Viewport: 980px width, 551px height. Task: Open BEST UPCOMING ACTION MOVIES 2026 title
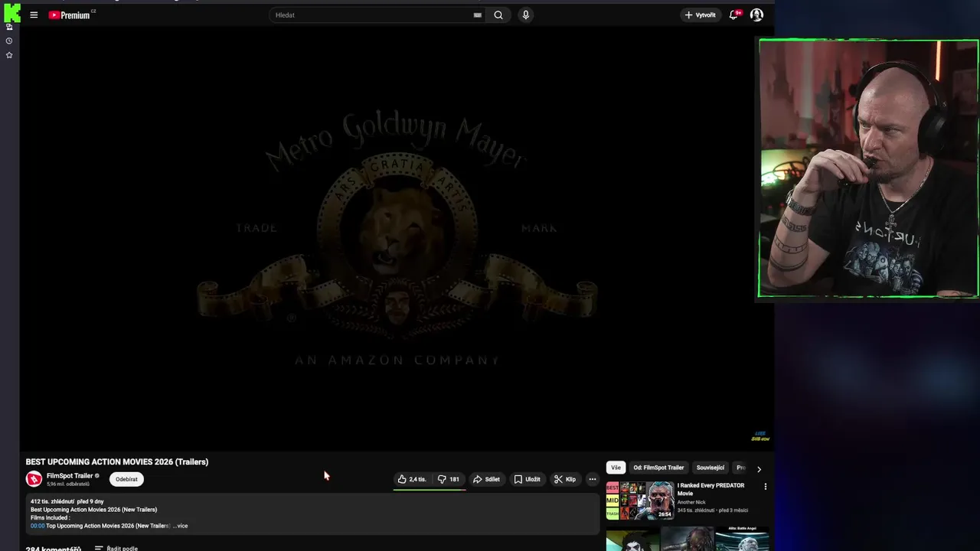pos(117,461)
